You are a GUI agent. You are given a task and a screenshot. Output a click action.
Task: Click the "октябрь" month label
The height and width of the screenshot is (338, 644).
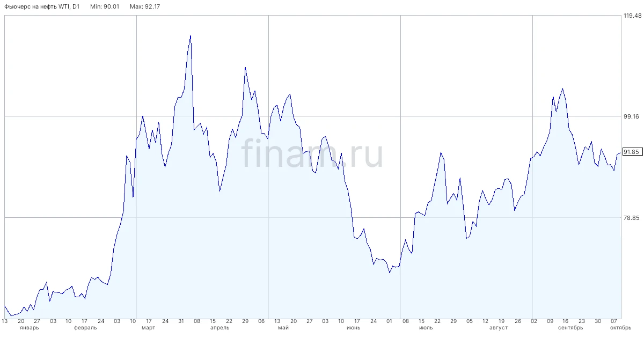pos(620,327)
